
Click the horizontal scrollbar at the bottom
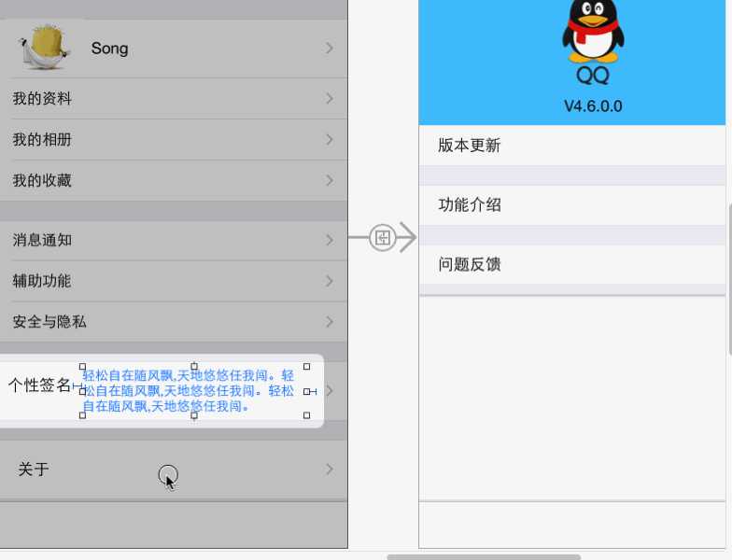[x=484, y=556]
